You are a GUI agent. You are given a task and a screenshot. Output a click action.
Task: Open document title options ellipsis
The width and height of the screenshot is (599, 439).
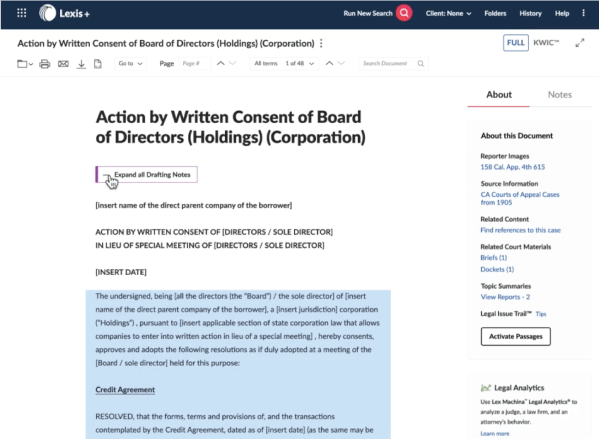[321, 44]
